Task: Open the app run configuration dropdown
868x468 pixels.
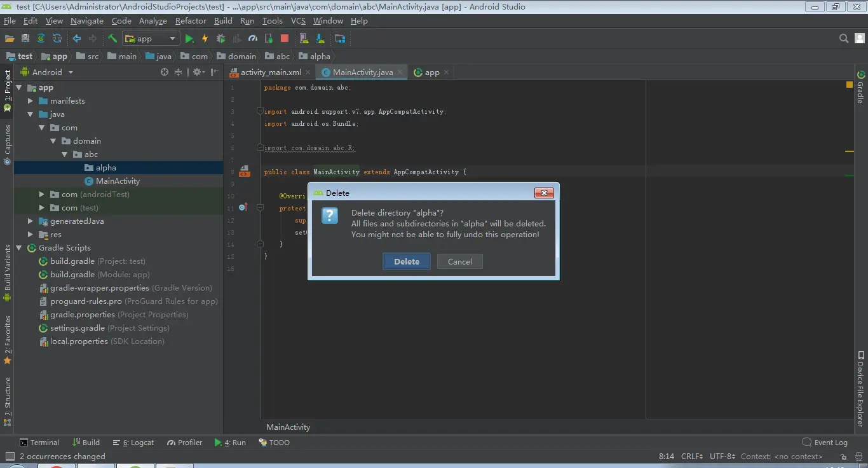Action: click(x=151, y=39)
